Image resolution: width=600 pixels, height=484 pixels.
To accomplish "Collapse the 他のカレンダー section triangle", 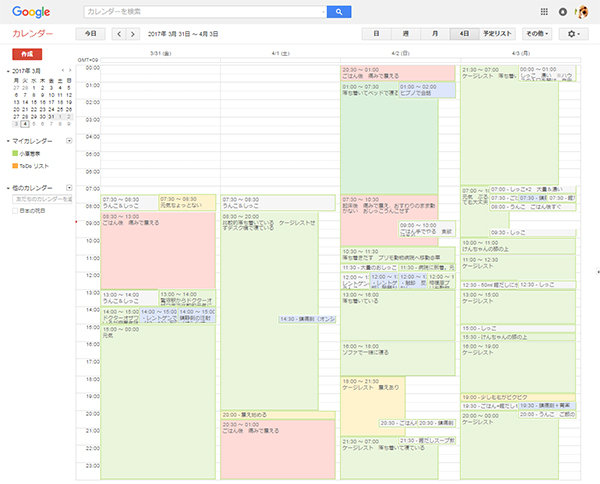I will point(8,188).
